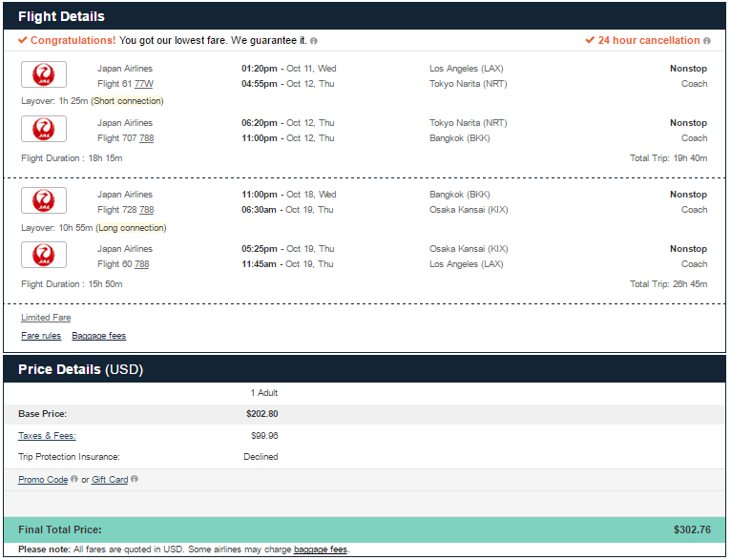The width and height of the screenshot is (731, 560).
Task: Click the 11:00pm Oct 18 departure time
Action: coord(288,195)
